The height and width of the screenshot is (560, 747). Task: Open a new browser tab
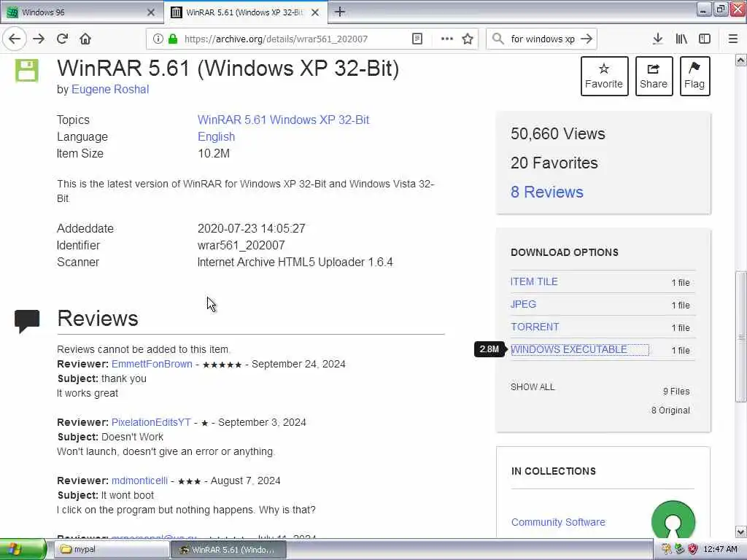tap(340, 12)
